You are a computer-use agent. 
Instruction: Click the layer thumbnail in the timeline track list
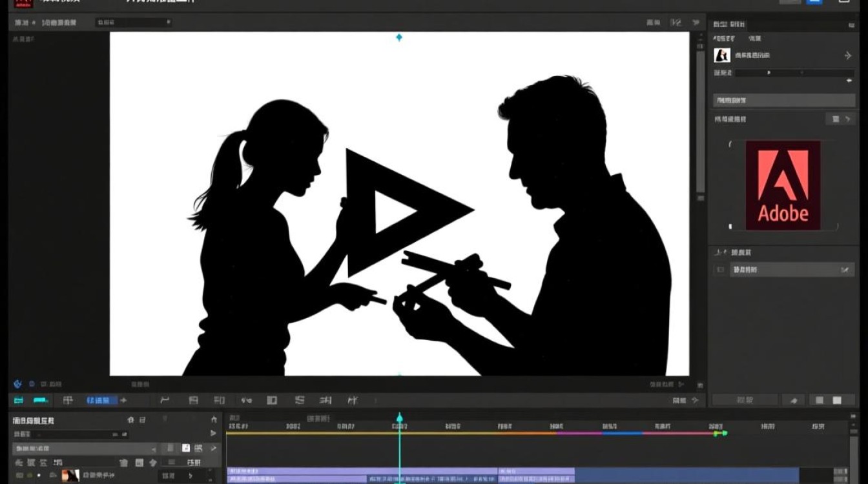click(70, 476)
